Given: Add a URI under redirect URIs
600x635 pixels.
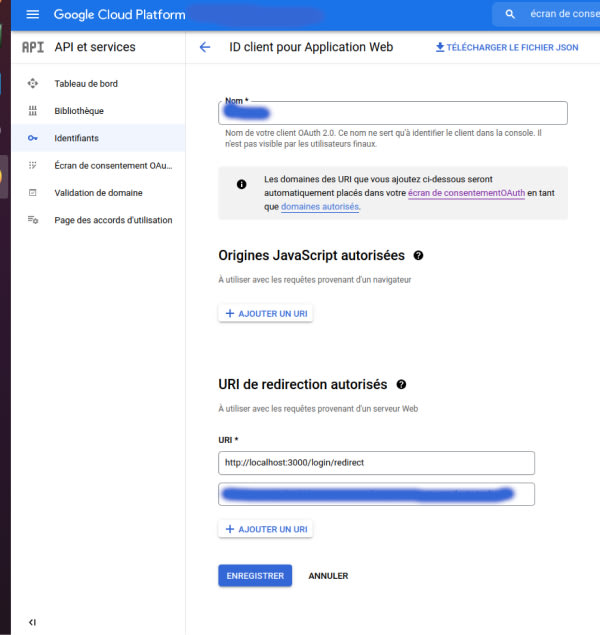Looking at the screenshot, I should tap(266, 529).
